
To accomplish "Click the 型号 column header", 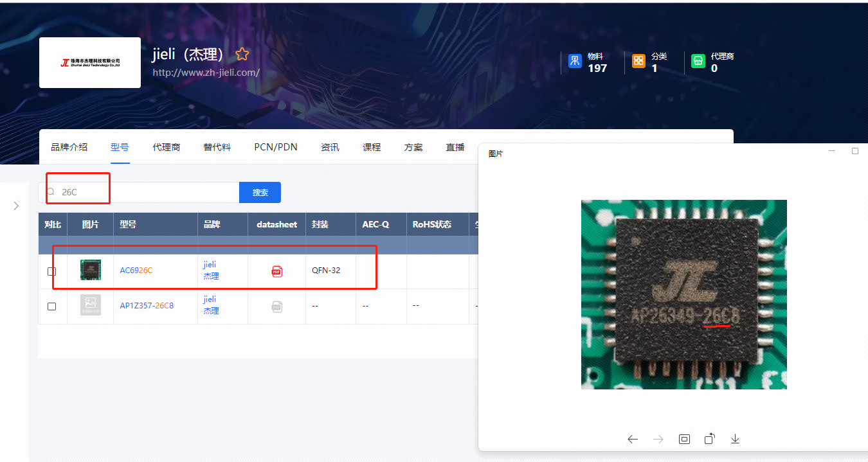I will coord(128,224).
